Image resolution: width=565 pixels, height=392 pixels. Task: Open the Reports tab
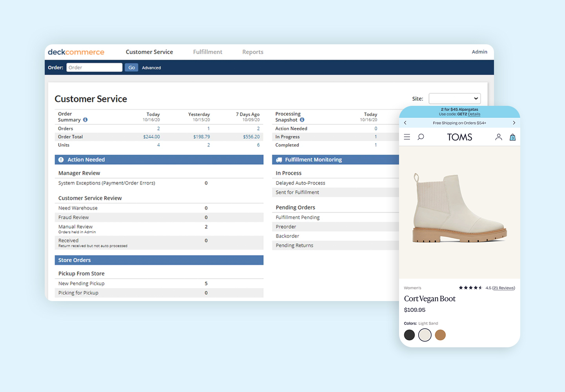[253, 52]
